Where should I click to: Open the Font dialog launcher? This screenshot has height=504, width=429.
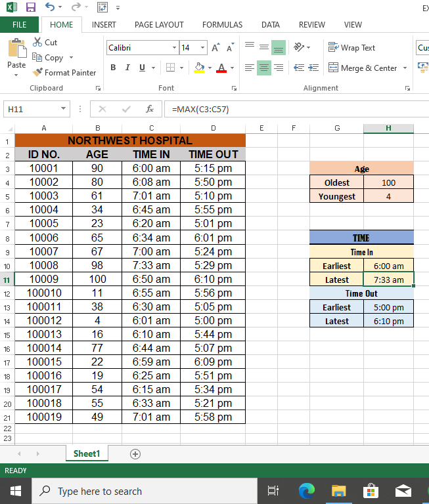(x=234, y=88)
